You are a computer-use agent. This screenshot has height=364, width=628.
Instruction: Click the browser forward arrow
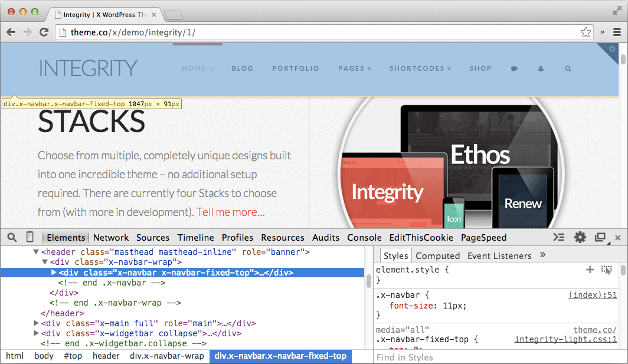(27, 32)
